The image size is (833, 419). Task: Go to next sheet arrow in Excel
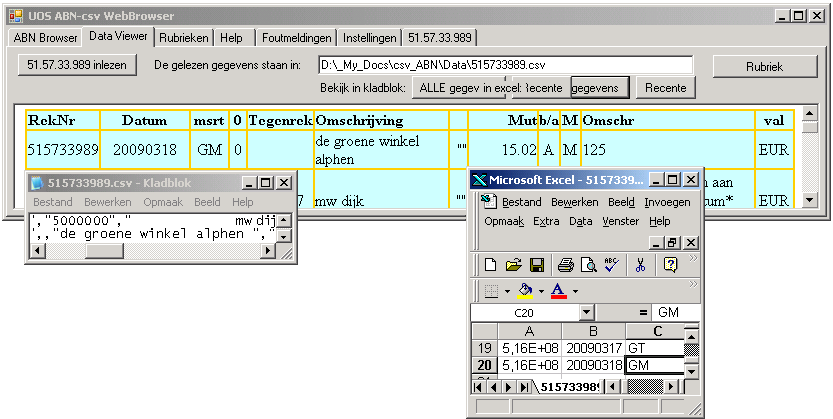pos(508,387)
